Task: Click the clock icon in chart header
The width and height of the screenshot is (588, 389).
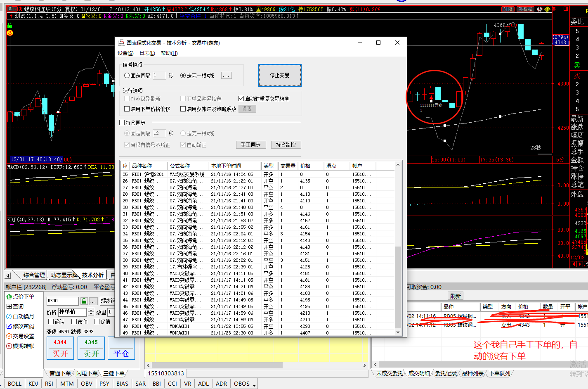Action: [x=539, y=9]
